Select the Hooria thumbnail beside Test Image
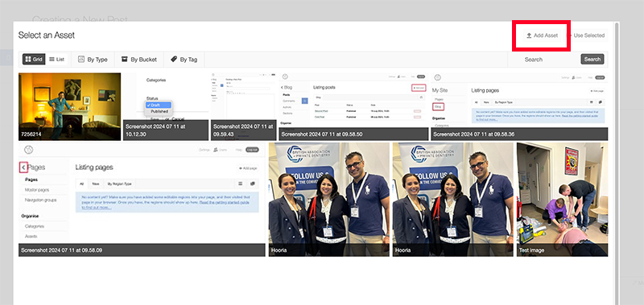Viewport: 644px width, 305px height. [453, 200]
